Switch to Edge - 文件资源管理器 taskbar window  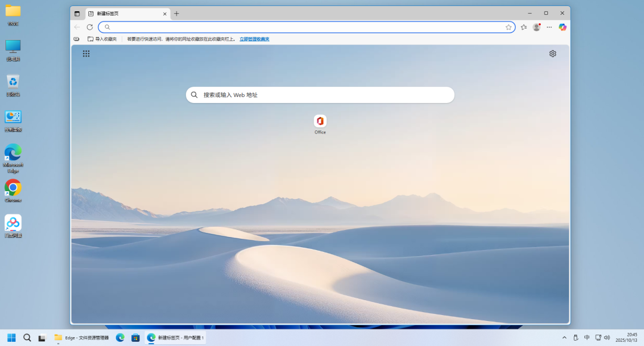pyautogui.click(x=82, y=338)
